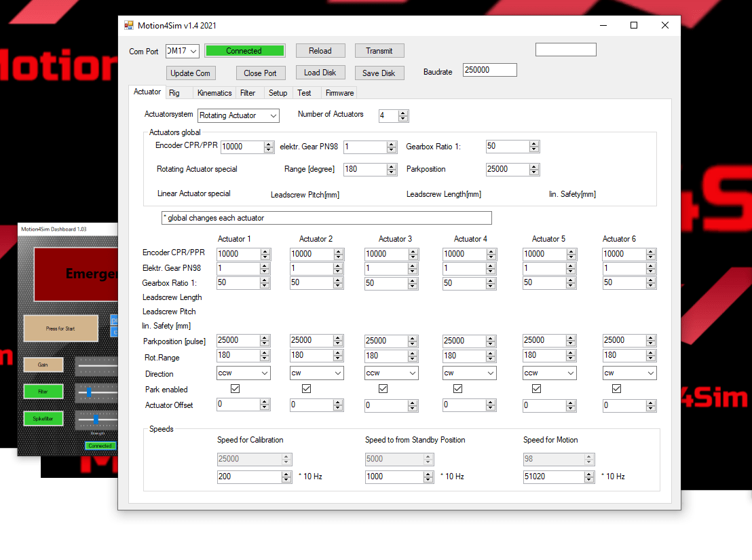Image resolution: width=752 pixels, height=560 pixels.
Task: Toggle Park enabled checkbox for Actuator 4
Action: click(457, 389)
